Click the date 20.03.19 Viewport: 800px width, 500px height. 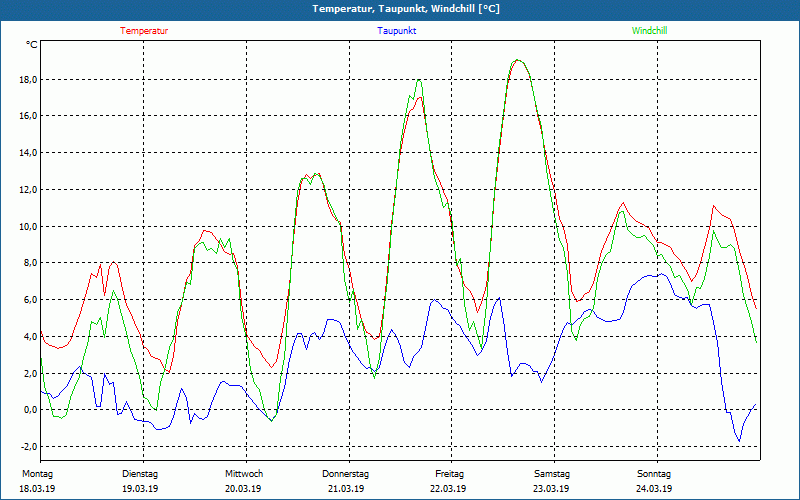click(243, 489)
